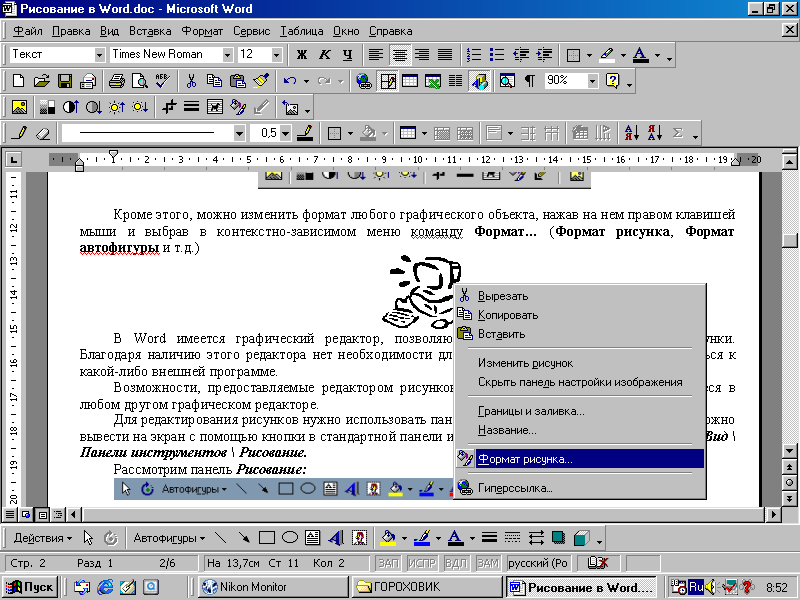Click the Arrow line tool in bottom toolbar
This screenshot has height=600, width=800.
[244, 538]
